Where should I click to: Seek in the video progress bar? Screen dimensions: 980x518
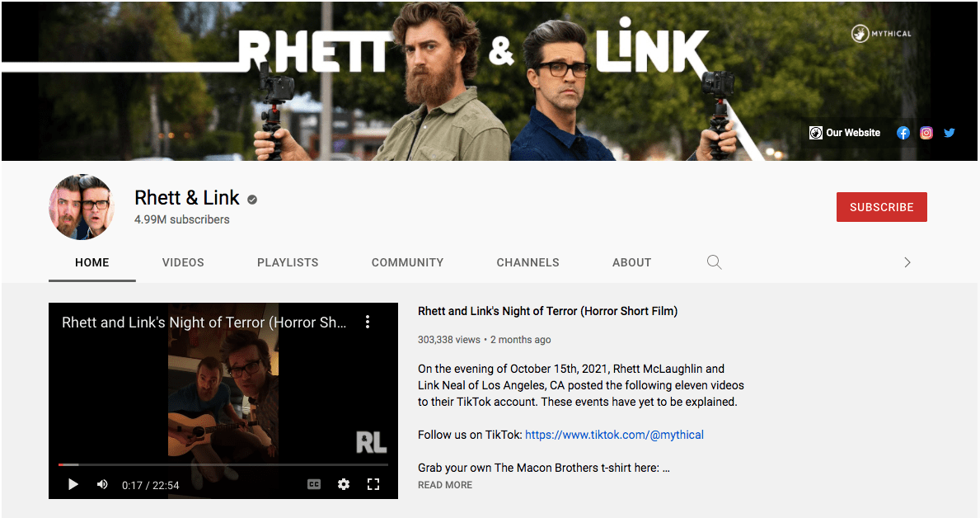[x=223, y=465]
